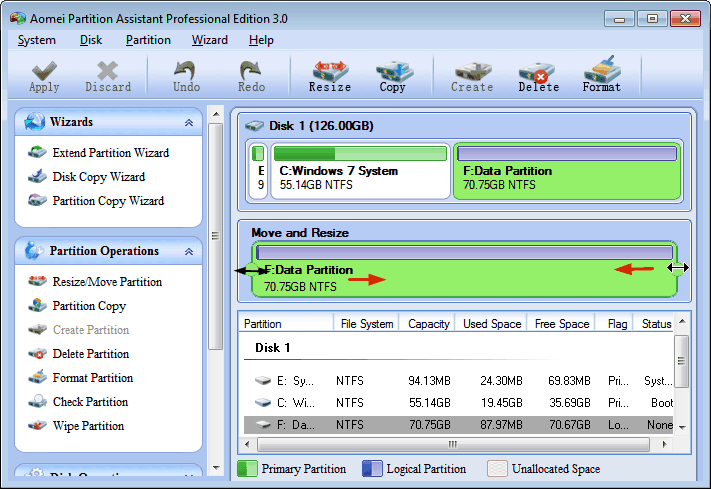Screen dimensions: 711x489
Task: Open the Disk menu
Action: click(91, 40)
